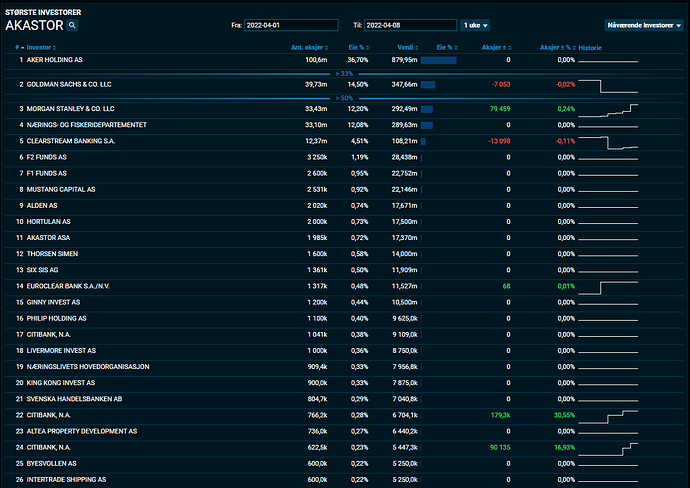Select INTERTRADE SHIPPING AS row
Viewport: 690px width, 488px height.
click(x=345, y=480)
